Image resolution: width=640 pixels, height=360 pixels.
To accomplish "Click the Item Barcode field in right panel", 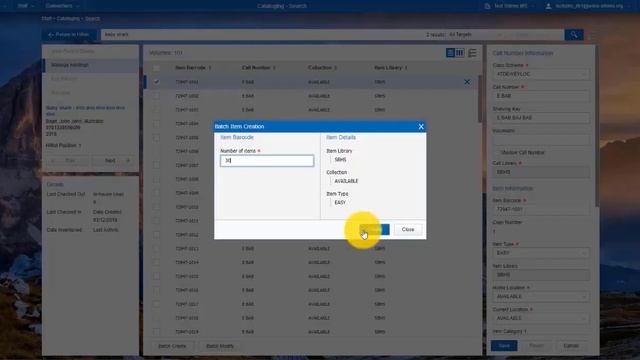I will point(540,209).
